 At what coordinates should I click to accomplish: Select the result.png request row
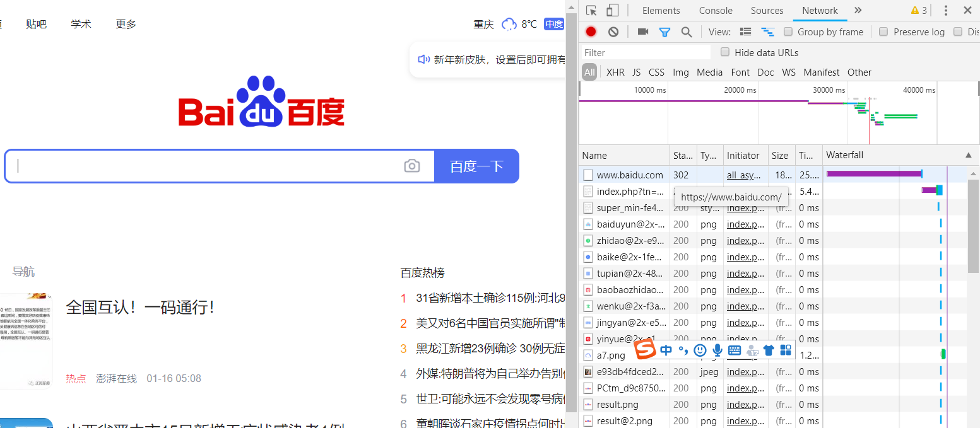click(x=773, y=404)
